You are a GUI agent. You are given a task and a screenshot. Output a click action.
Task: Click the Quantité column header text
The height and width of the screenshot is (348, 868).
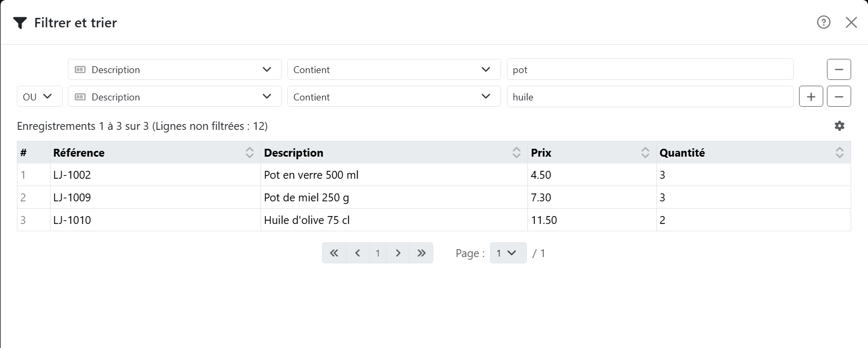coord(682,153)
